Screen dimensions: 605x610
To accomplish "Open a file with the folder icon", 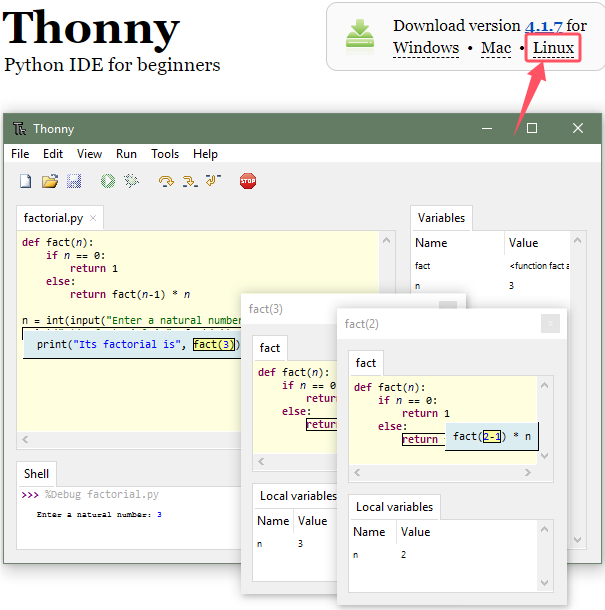I will point(50,181).
